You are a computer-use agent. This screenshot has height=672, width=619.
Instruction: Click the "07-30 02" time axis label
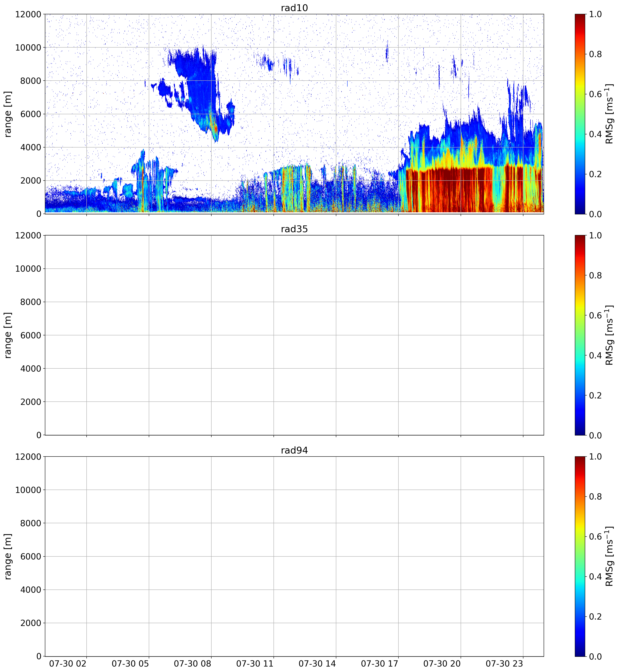(68, 664)
